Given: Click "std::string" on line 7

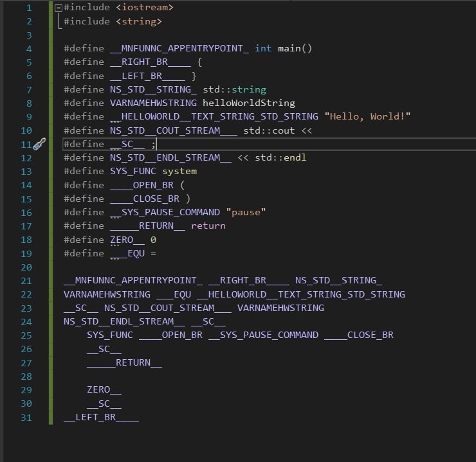Looking at the screenshot, I should click(x=234, y=89).
